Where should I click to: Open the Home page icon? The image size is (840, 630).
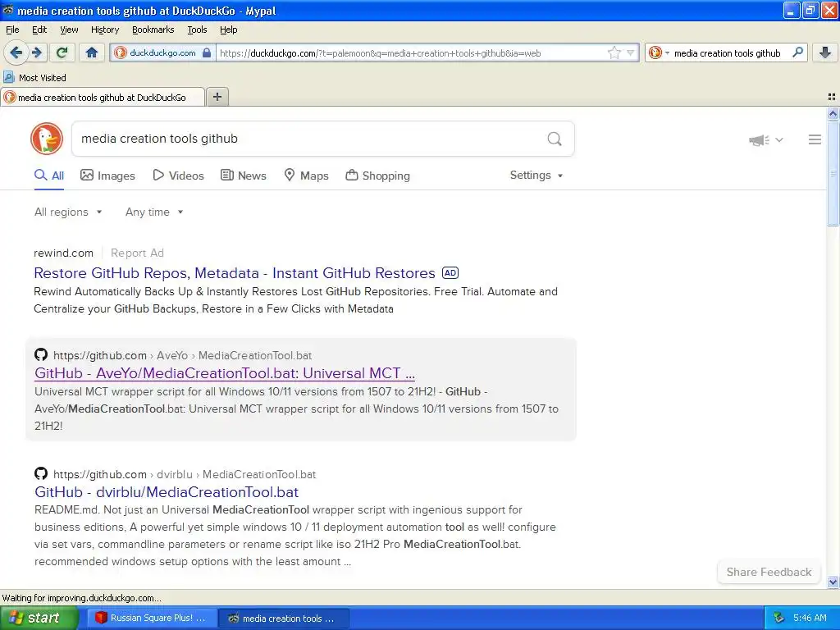pyautogui.click(x=92, y=52)
